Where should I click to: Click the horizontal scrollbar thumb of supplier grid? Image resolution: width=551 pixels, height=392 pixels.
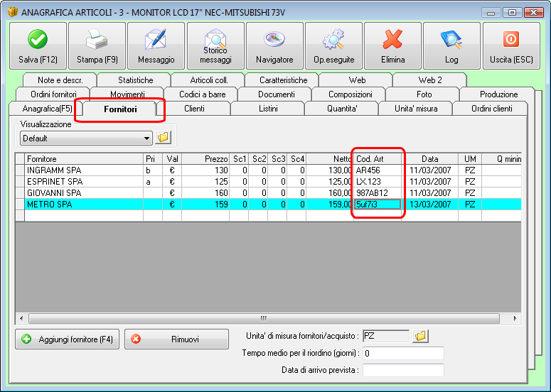tap(264, 319)
